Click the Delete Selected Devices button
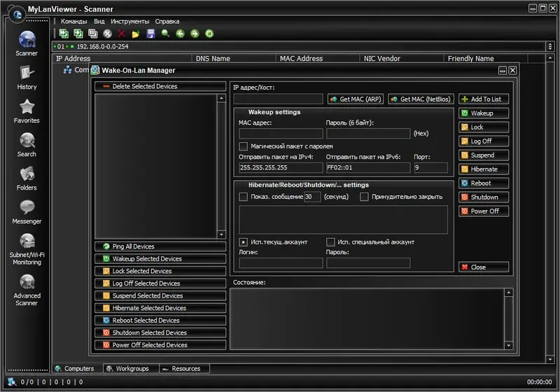The width and height of the screenshot is (560, 392). (160, 86)
